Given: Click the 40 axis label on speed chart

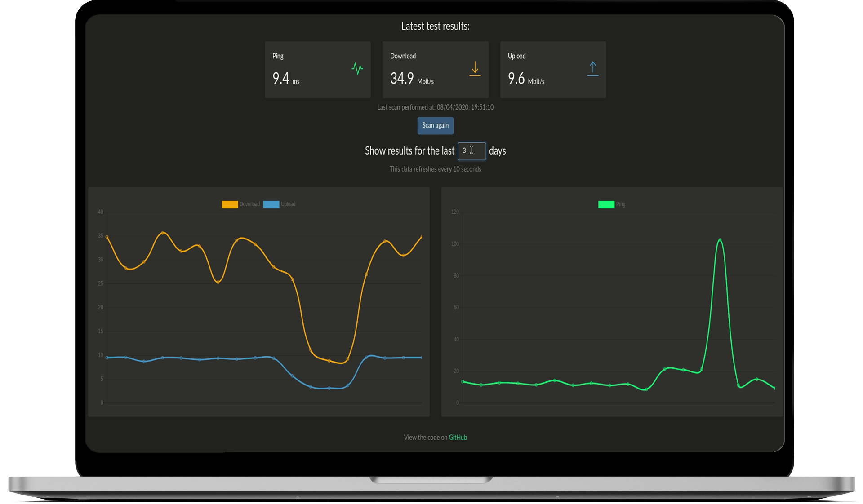Looking at the screenshot, I should pos(101,212).
